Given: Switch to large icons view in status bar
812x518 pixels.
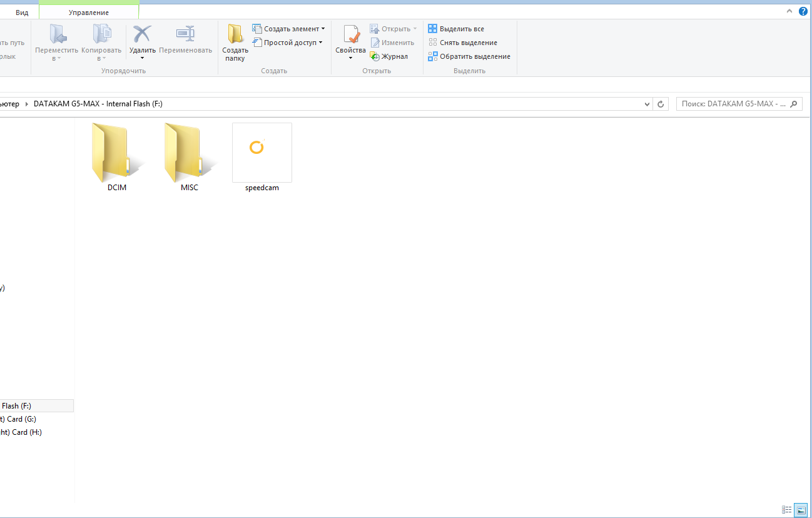Looking at the screenshot, I should click(x=801, y=510).
